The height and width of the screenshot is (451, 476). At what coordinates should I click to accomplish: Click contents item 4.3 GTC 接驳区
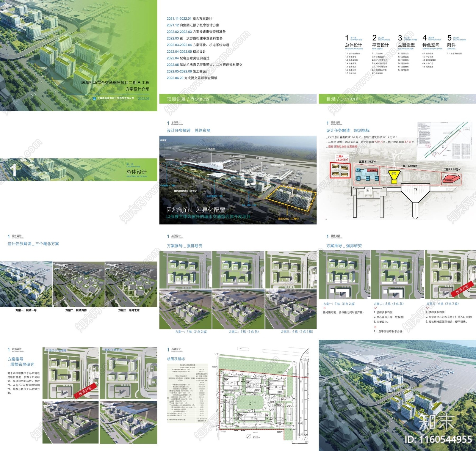[x=429, y=60]
